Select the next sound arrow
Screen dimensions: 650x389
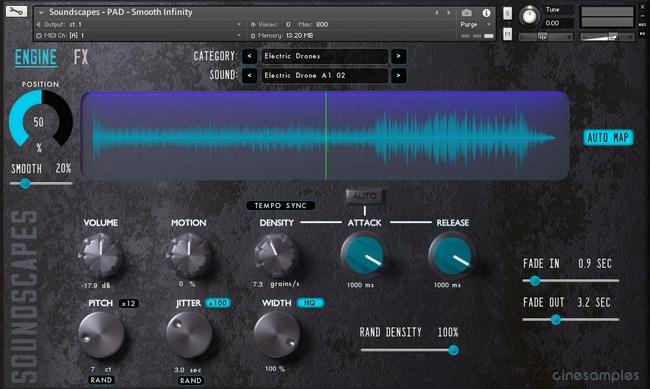pyautogui.click(x=398, y=75)
